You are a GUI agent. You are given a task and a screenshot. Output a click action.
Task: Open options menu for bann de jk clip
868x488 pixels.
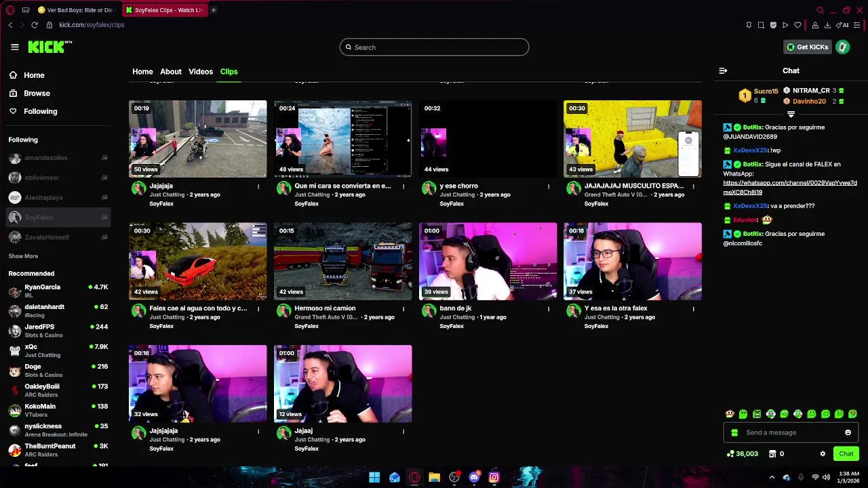click(x=549, y=308)
